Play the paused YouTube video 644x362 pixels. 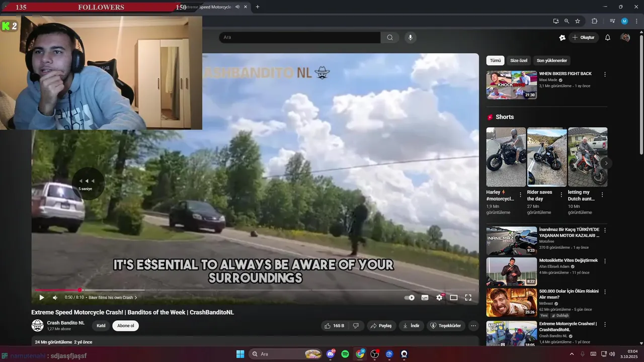tap(42, 298)
